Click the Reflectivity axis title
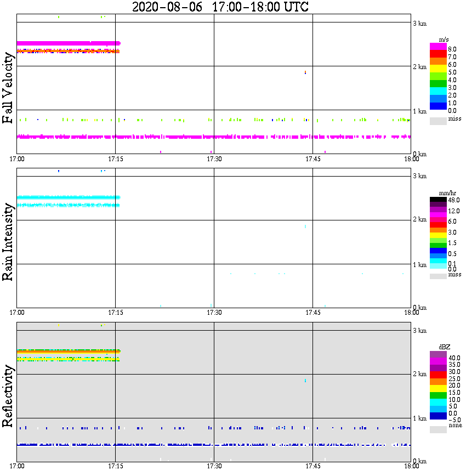466x476 pixels. (8, 396)
